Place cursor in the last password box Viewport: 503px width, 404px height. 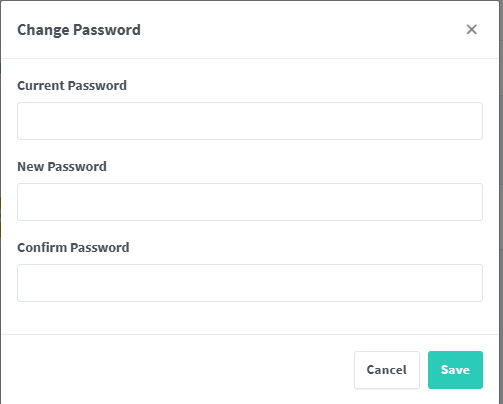coord(250,283)
